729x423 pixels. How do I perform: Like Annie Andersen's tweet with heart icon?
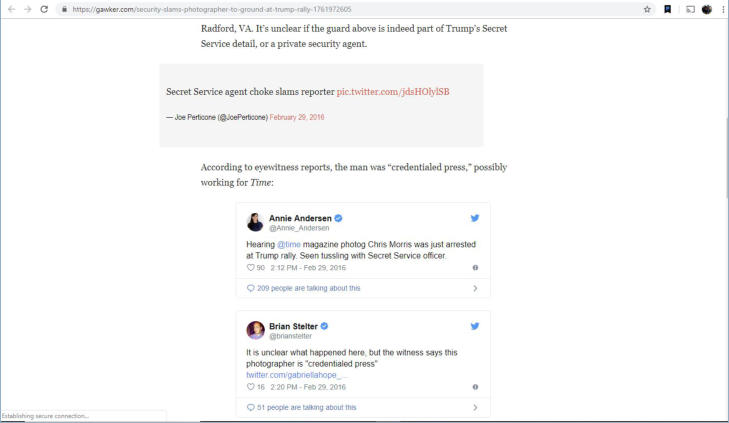250,267
